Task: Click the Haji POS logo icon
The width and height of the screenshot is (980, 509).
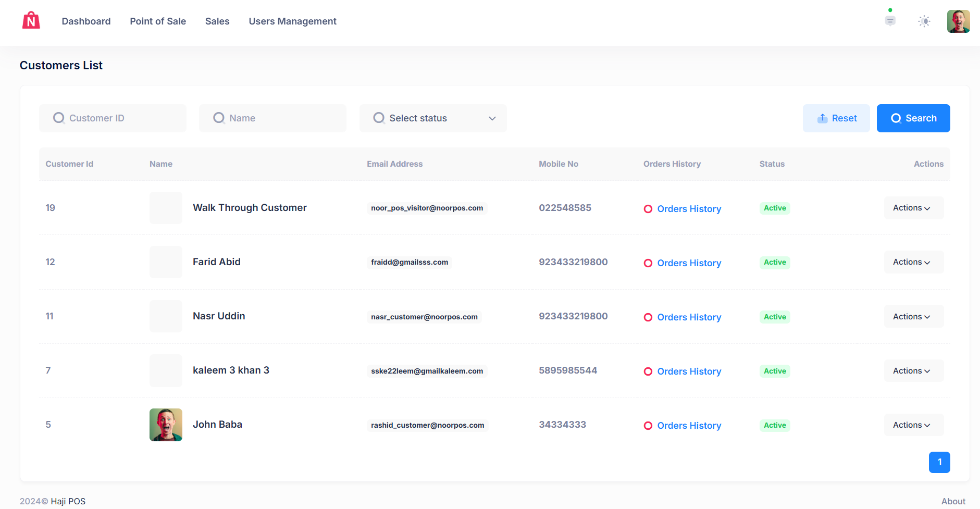Action: 31,21
